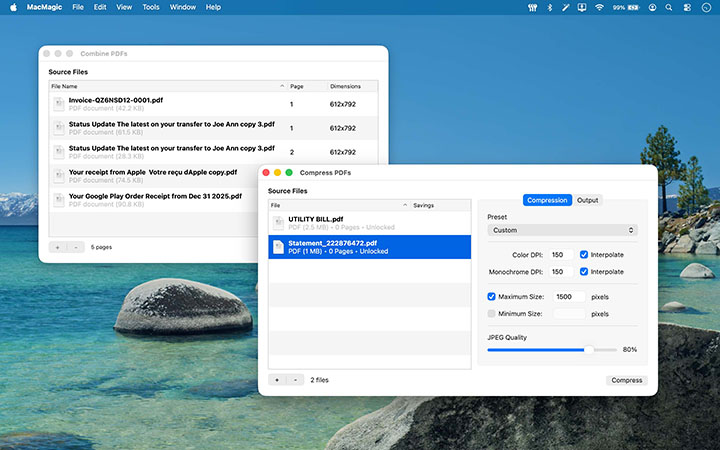The height and width of the screenshot is (450, 720).
Task: Click the Bluetooth icon in the menu bar
Action: [x=549, y=7]
